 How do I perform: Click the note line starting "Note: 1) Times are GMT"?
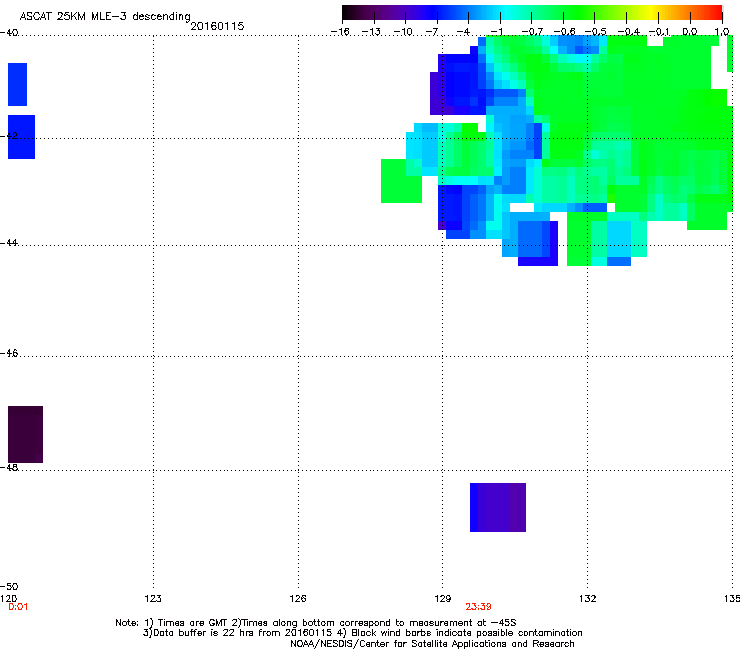point(316,623)
